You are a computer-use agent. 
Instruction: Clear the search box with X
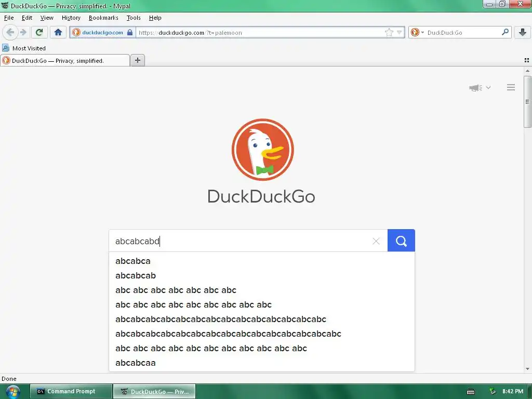376,241
